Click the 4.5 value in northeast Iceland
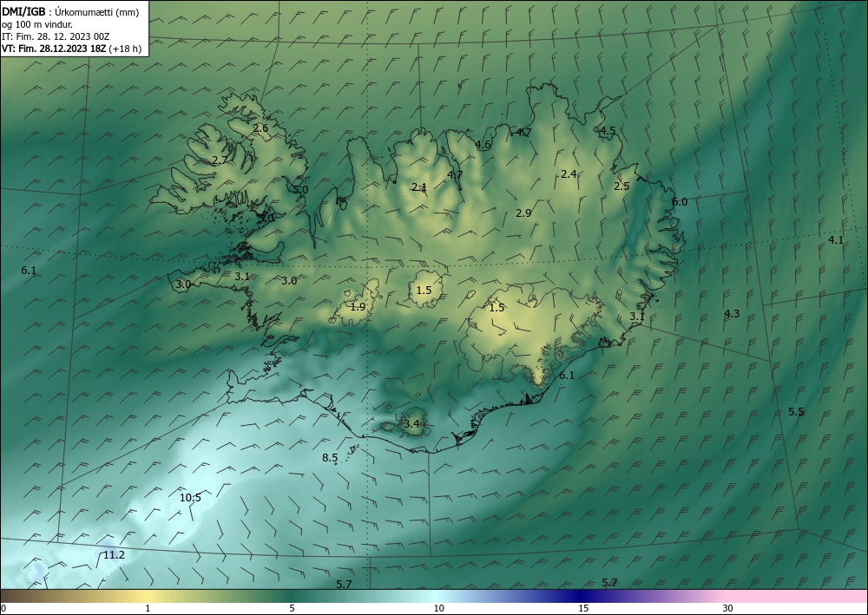Image resolution: width=868 pixels, height=615 pixels. point(608,131)
